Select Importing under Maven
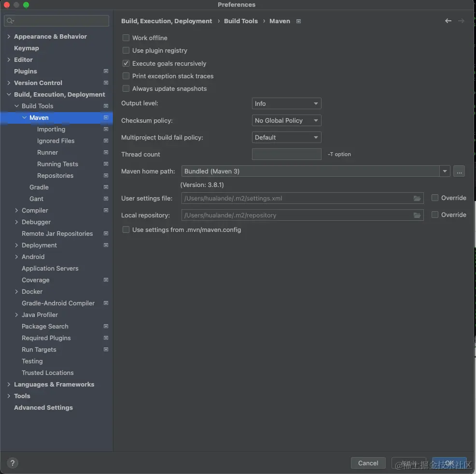 51,129
